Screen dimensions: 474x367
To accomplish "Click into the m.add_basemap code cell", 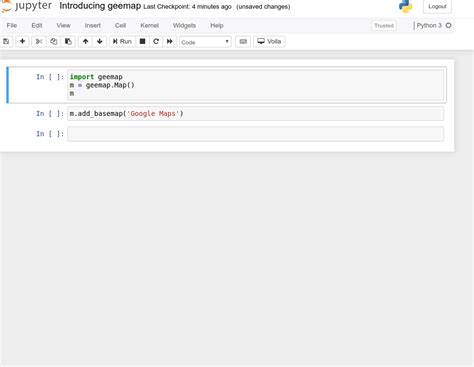I will (x=256, y=114).
